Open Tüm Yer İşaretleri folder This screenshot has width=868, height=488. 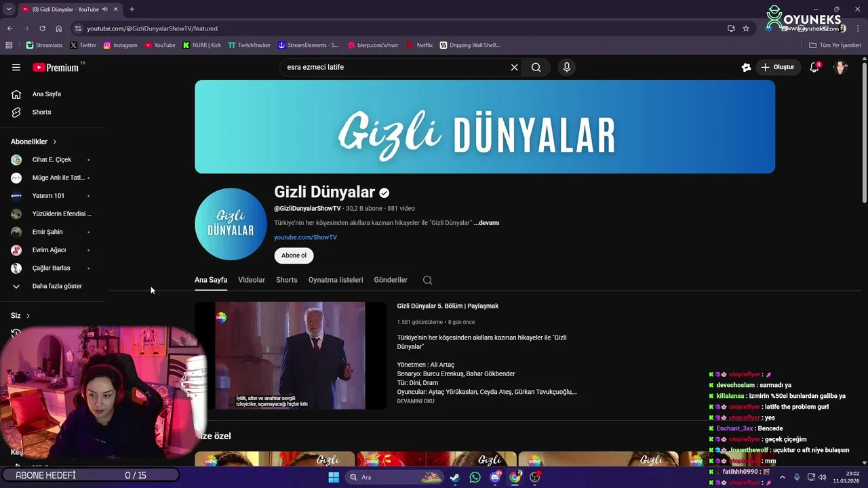pyautogui.click(x=835, y=45)
